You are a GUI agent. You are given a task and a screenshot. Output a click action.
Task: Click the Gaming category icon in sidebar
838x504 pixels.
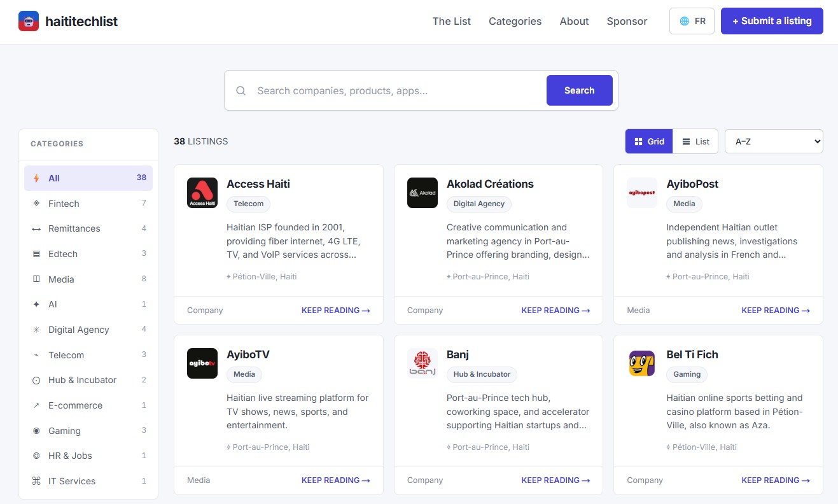pyautogui.click(x=36, y=431)
